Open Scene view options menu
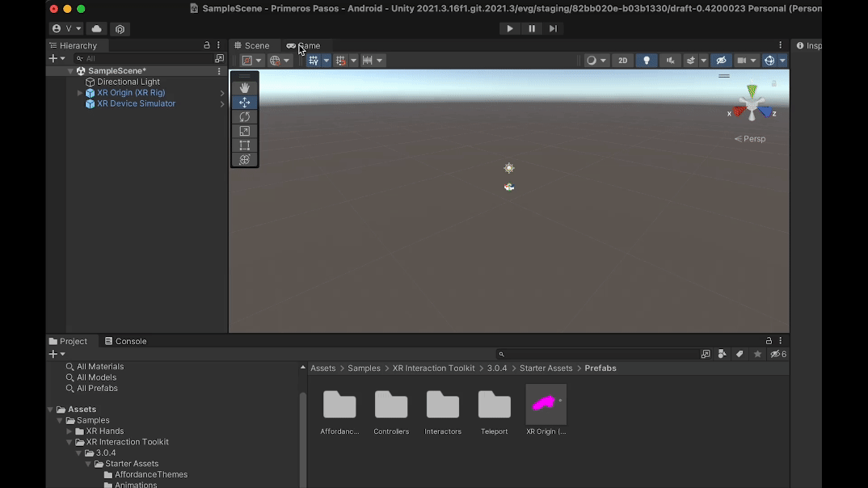868x488 pixels. [x=781, y=45]
